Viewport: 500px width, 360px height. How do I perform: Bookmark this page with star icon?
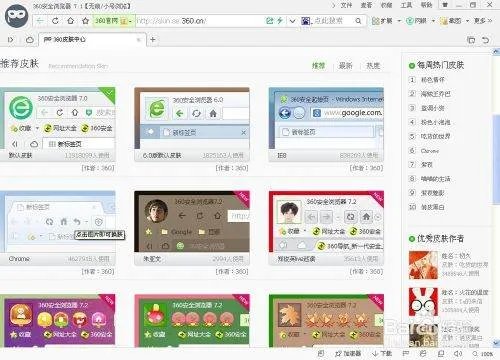tap(86, 21)
